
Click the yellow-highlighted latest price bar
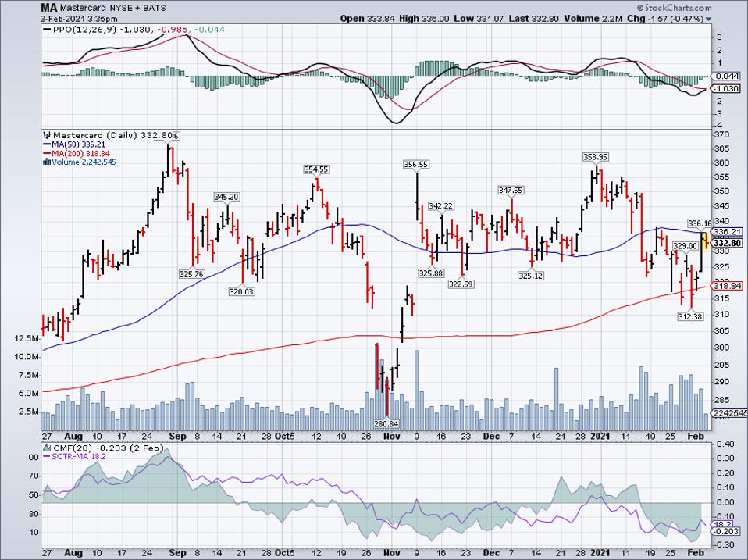point(707,240)
